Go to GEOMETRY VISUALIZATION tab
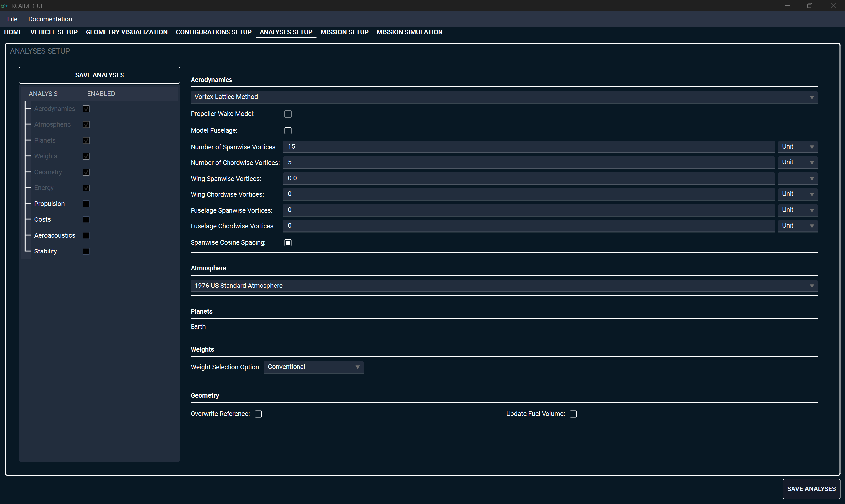Image resolution: width=845 pixels, height=504 pixels. pyautogui.click(x=127, y=32)
